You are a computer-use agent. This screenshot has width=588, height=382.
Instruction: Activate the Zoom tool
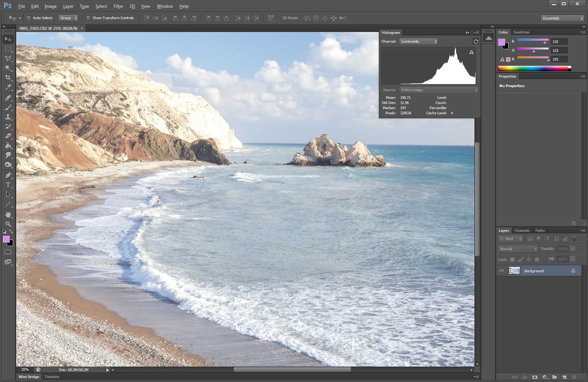click(8, 224)
